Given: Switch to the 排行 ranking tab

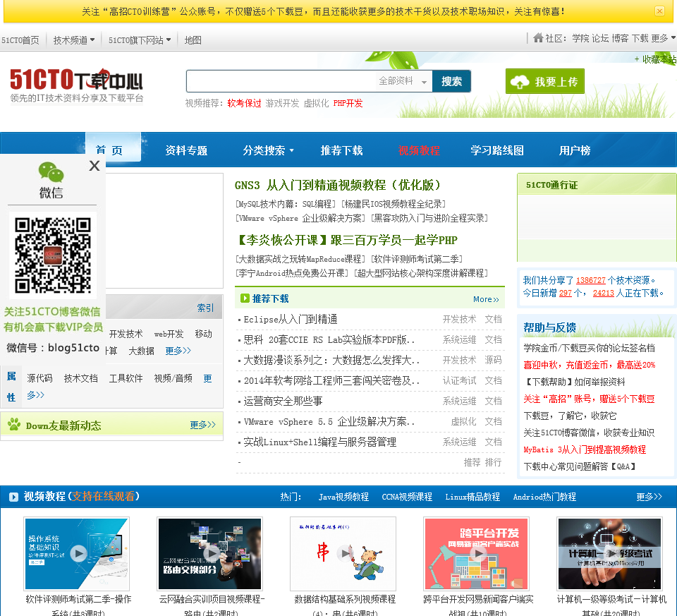Looking at the screenshot, I should coord(493,463).
